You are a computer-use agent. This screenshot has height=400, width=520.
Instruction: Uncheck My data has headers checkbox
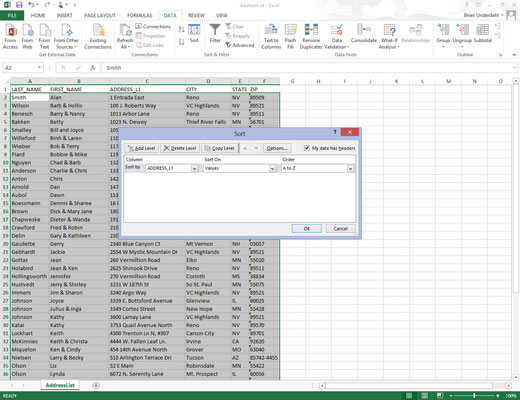[x=307, y=148]
